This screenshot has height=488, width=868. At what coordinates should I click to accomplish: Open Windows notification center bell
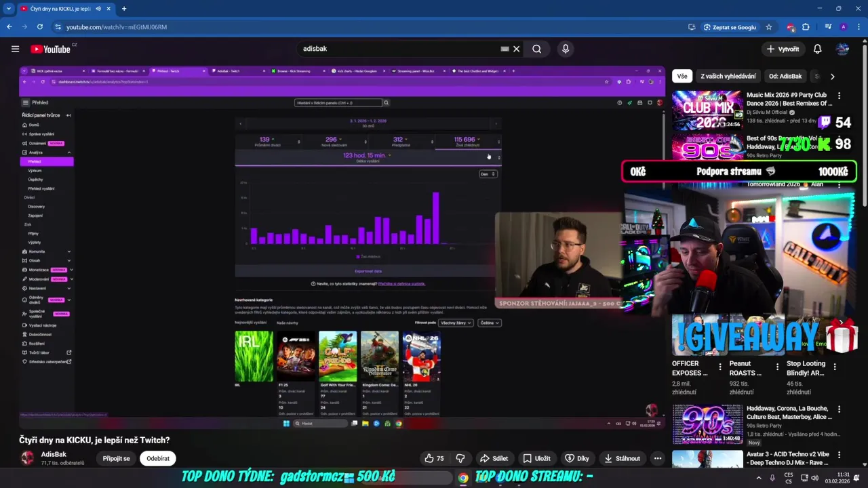[856, 478]
